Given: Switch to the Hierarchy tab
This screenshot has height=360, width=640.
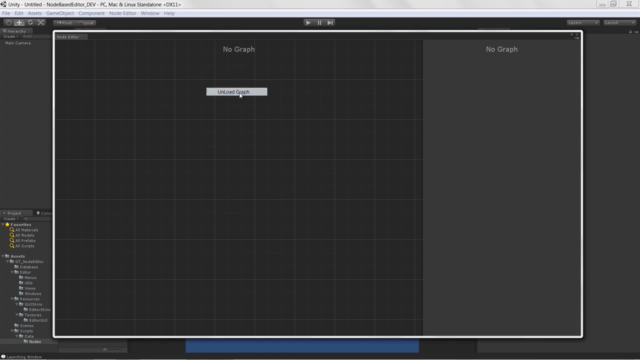Looking at the screenshot, I should [16, 31].
